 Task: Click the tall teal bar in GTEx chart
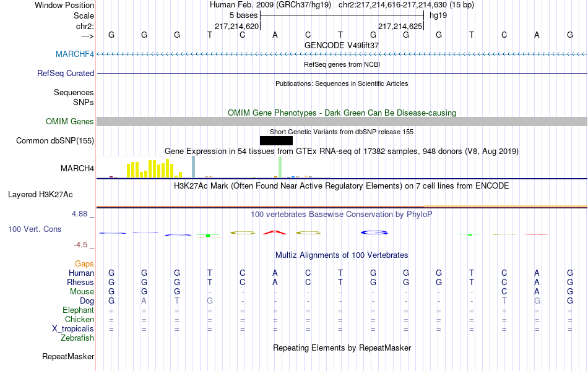point(194,167)
